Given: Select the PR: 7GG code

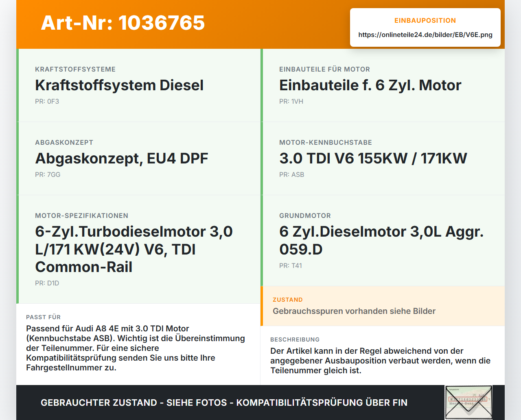Looking at the screenshot, I should point(48,175).
